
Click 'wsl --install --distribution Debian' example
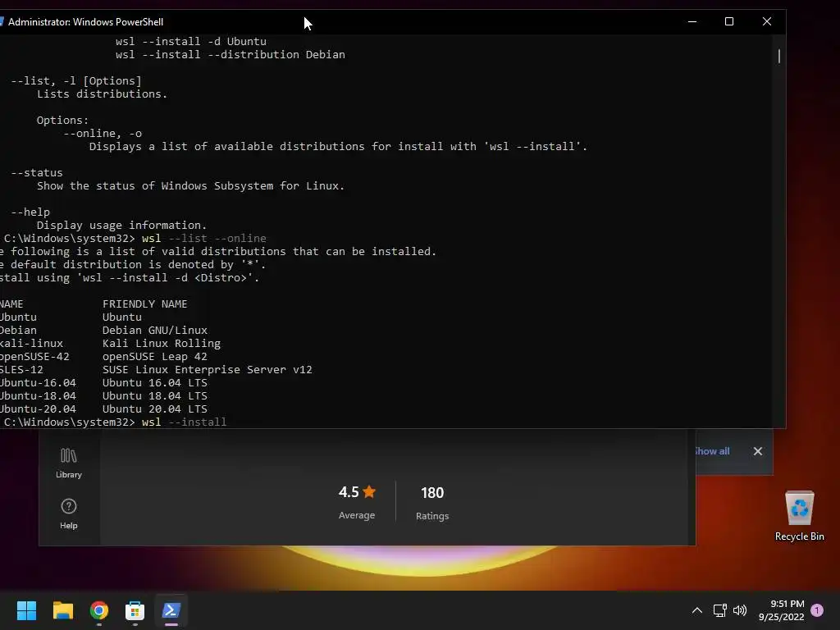point(231,55)
